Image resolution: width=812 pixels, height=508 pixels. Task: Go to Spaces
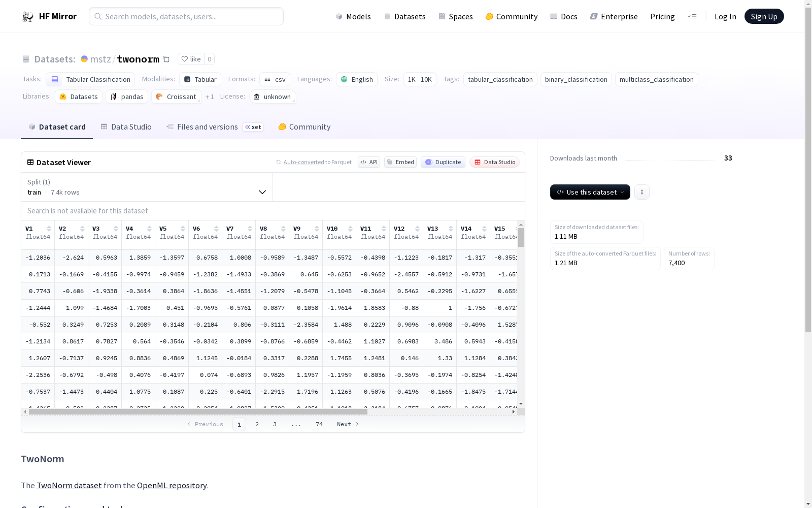[x=456, y=16]
